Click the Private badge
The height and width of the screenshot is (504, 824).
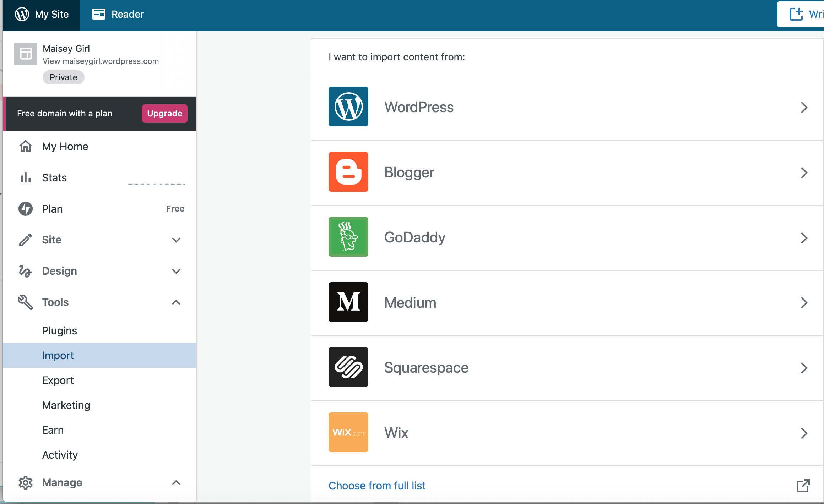(64, 77)
